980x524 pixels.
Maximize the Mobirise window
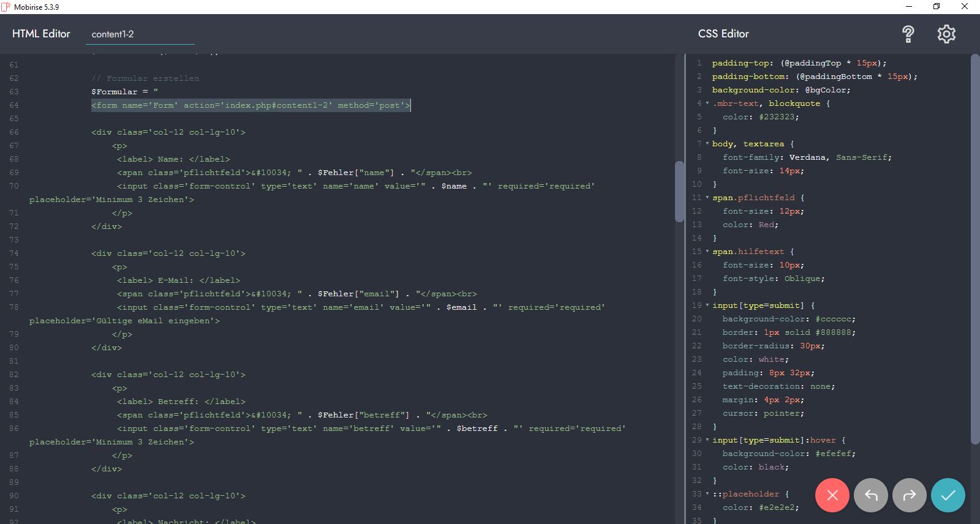pyautogui.click(x=936, y=7)
